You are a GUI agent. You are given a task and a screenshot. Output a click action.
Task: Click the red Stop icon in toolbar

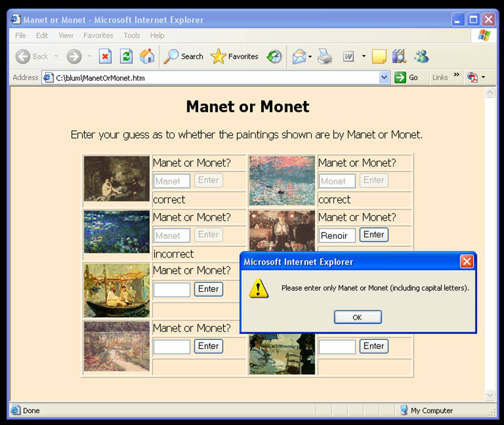105,56
